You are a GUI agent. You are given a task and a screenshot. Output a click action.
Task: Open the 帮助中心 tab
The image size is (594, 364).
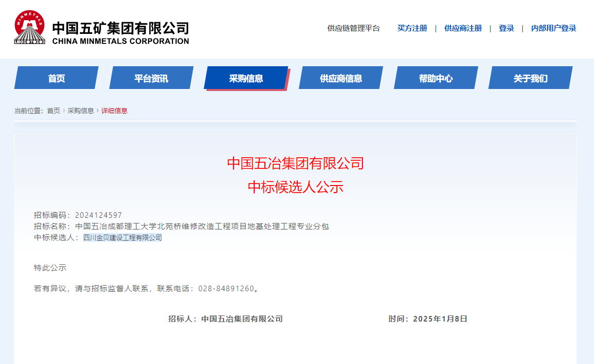pyautogui.click(x=436, y=78)
